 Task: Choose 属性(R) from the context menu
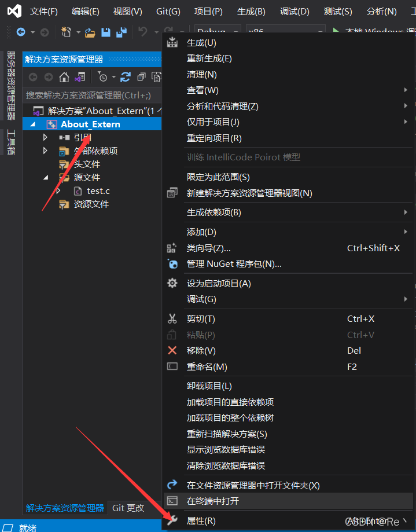(x=288, y=521)
